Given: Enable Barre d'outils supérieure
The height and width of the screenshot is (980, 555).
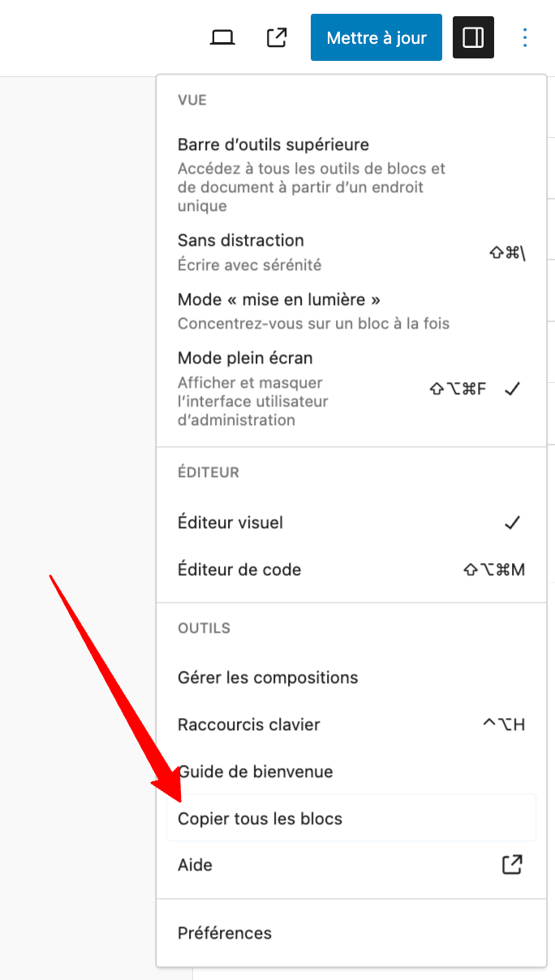Looking at the screenshot, I should [273, 144].
